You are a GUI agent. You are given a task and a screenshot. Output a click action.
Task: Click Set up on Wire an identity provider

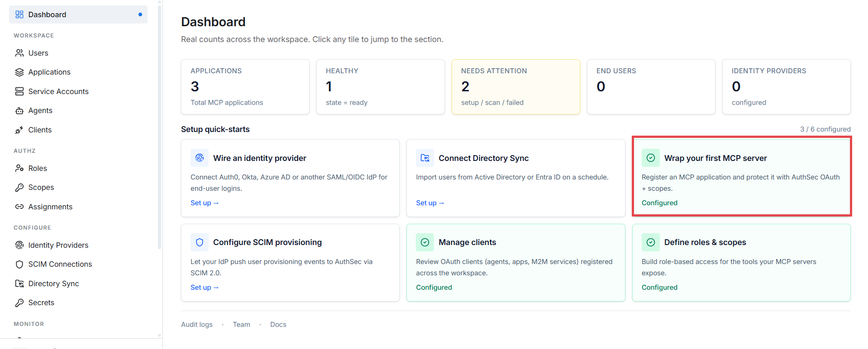coord(205,203)
